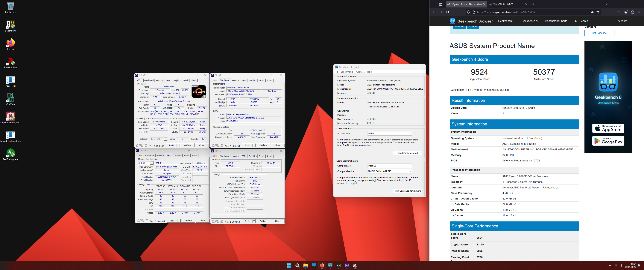Open the Compute Device GeForce GT 710 dropdown

click(389, 171)
